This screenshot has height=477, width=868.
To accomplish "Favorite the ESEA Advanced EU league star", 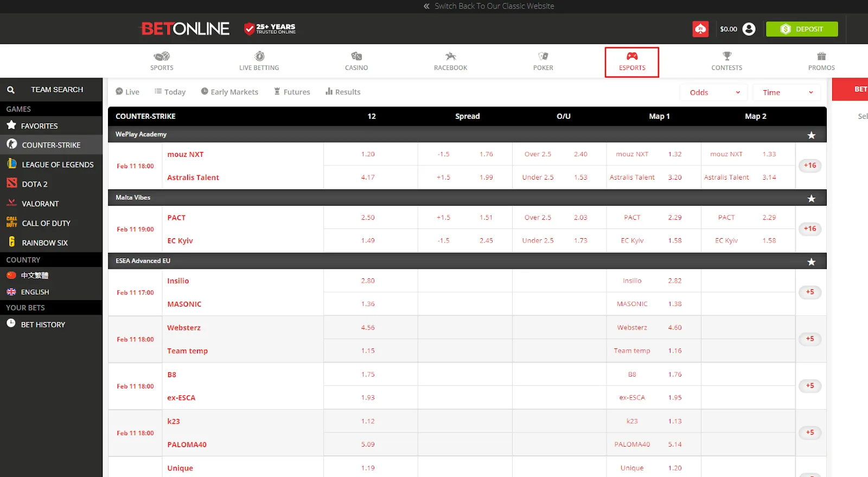I will point(811,262).
